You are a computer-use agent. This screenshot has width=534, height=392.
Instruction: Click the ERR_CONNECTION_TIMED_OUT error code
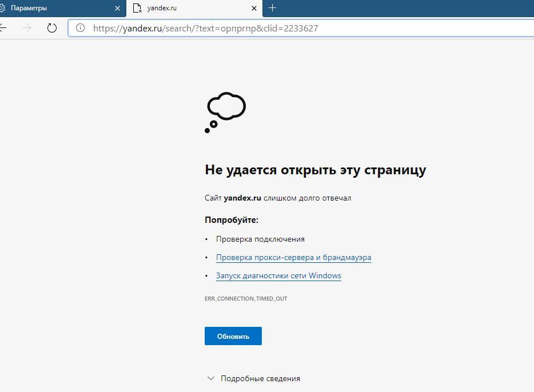[246, 298]
